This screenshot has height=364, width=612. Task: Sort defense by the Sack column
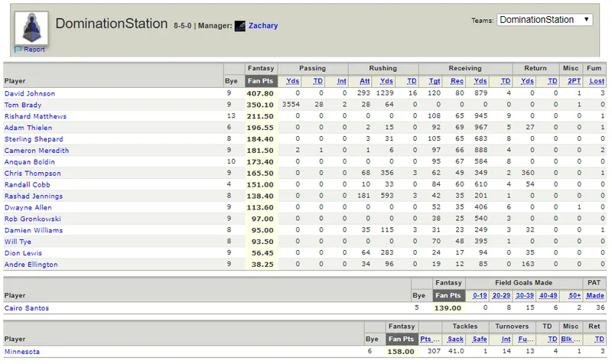pos(455,340)
